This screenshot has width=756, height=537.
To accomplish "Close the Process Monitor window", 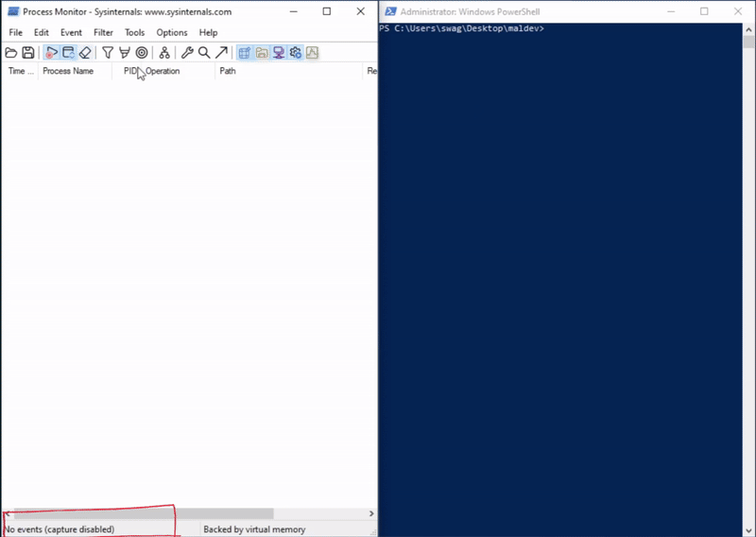I will click(361, 11).
